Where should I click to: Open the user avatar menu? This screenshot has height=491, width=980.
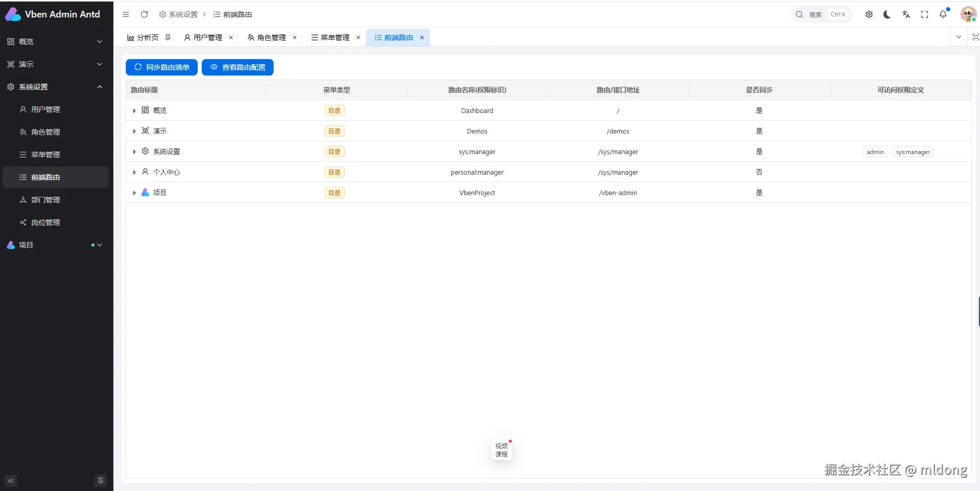pyautogui.click(x=968, y=14)
